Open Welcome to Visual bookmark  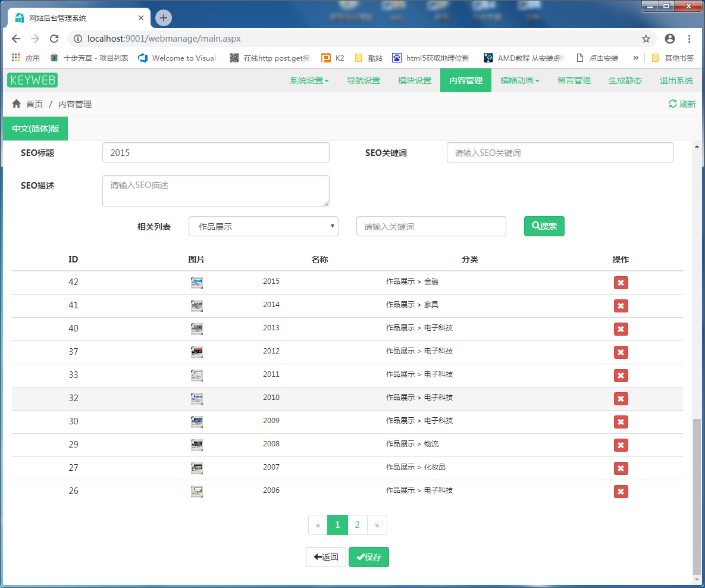177,58
